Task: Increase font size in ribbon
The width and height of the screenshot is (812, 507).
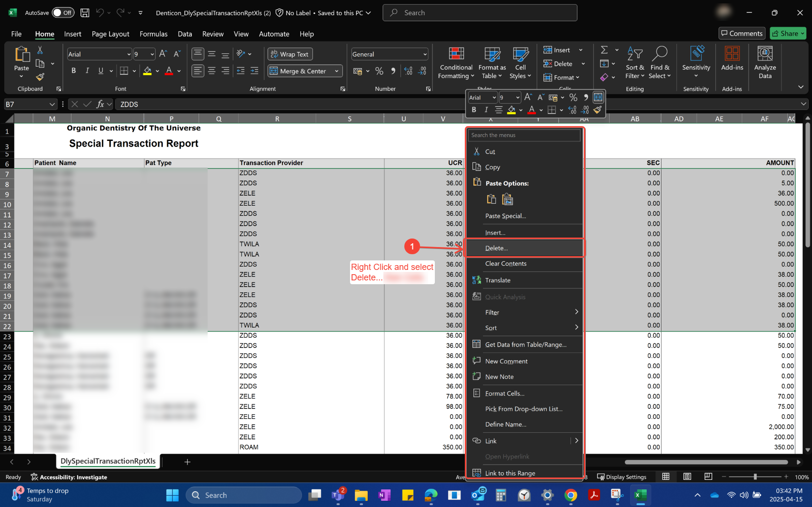Action: click(x=163, y=54)
